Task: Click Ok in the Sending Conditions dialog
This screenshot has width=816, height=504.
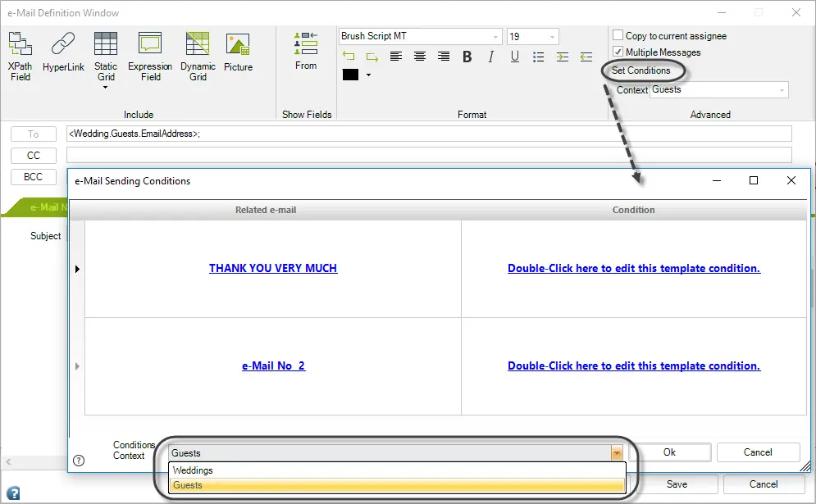Action: click(x=670, y=452)
